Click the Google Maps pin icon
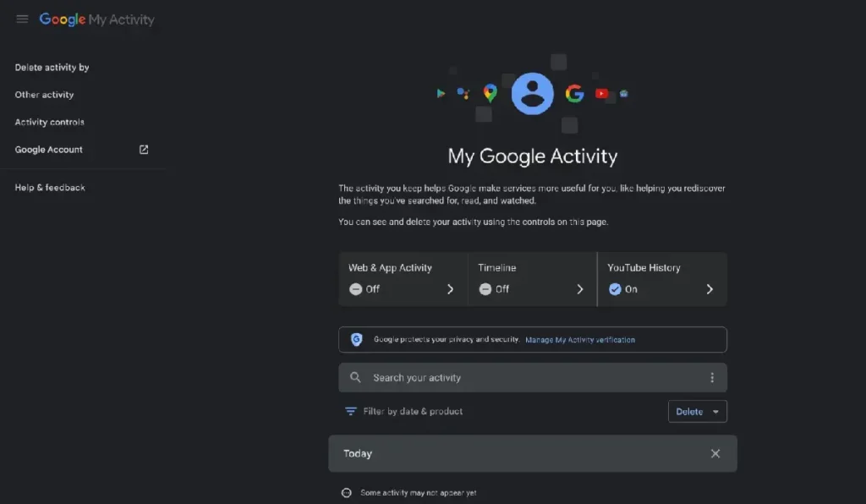The height and width of the screenshot is (504, 866). 490,93
